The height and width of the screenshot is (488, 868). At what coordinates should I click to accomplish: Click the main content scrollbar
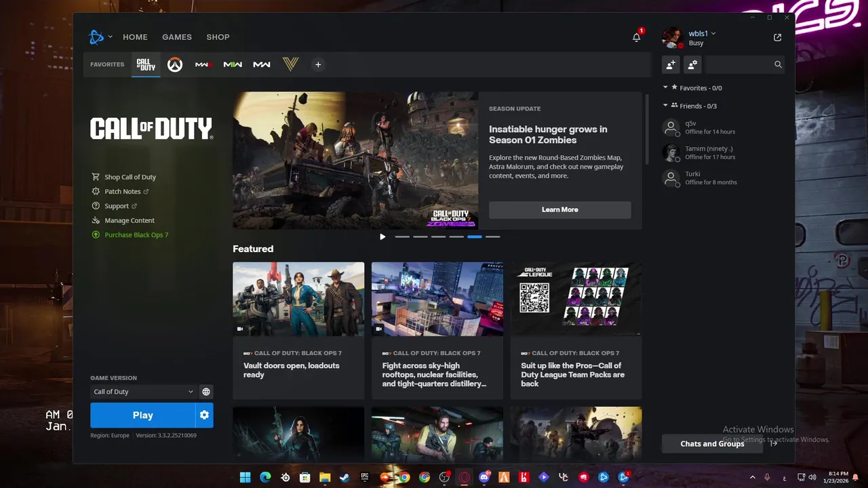pyautogui.click(x=647, y=129)
